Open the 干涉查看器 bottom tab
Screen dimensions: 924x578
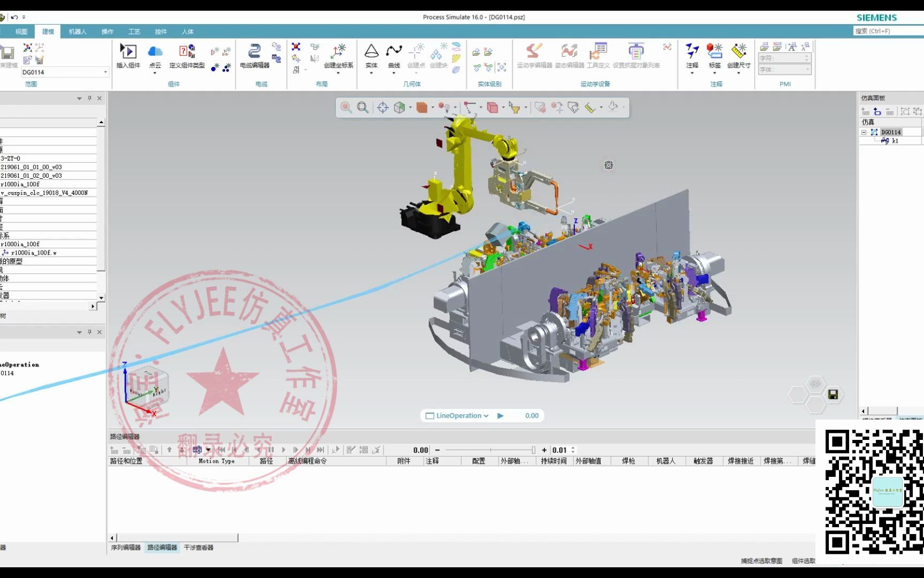click(x=199, y=547)
